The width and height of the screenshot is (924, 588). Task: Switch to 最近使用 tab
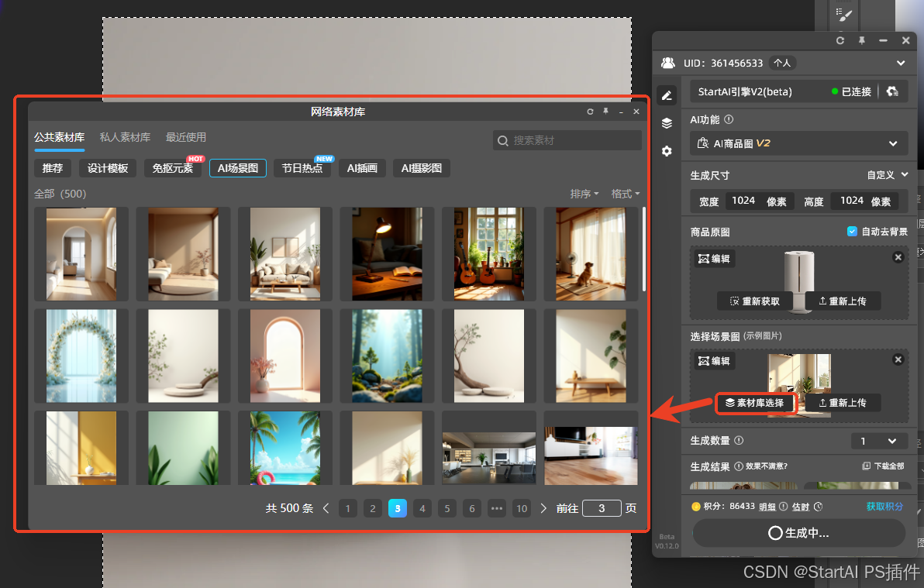coord(185,137)
